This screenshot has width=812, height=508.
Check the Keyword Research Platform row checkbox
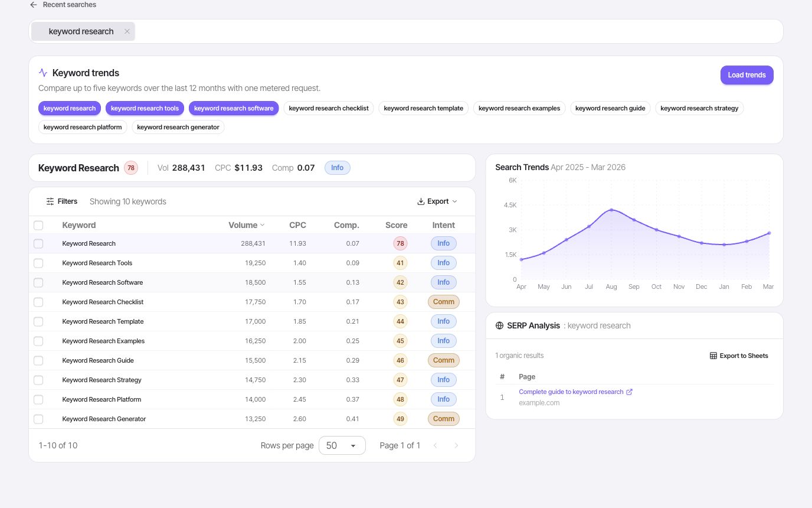point(38,399)
